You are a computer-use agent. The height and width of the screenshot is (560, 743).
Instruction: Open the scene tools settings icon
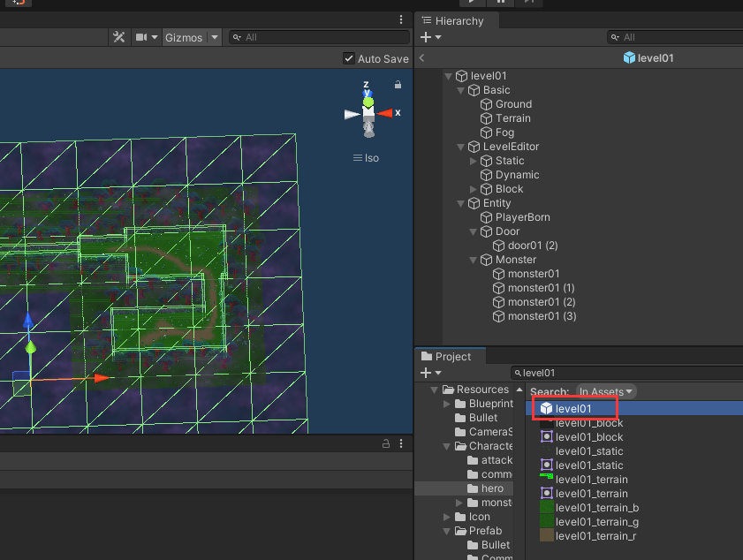119,37
